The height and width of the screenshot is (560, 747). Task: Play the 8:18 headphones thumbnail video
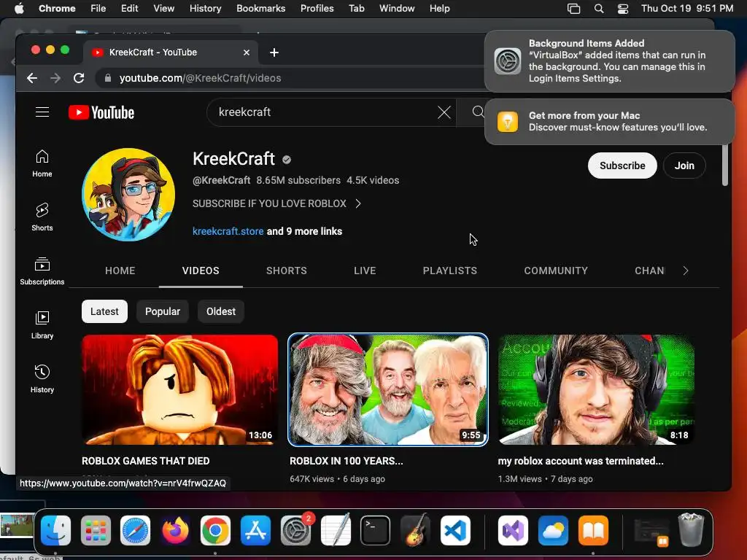point(596,389)
